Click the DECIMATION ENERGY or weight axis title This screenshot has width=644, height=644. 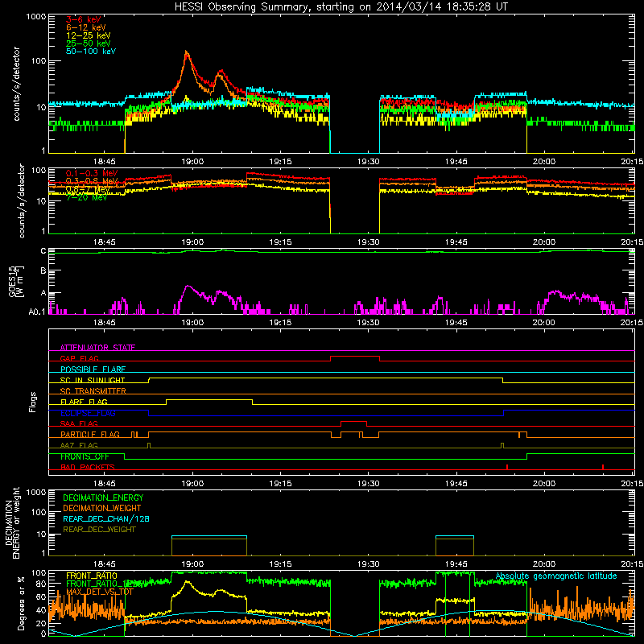pyautogui.click(x=12, y=522)
